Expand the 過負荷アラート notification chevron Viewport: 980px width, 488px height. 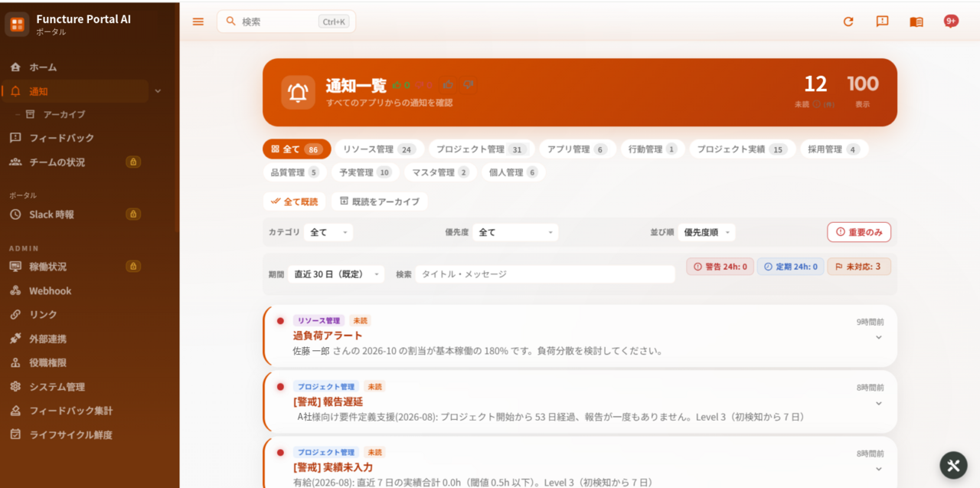pos(878,337)
